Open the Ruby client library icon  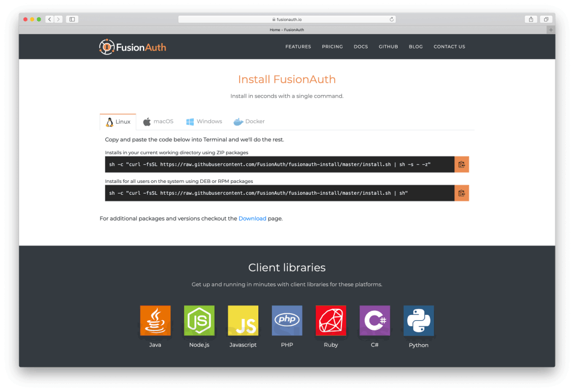pos(331,320)
